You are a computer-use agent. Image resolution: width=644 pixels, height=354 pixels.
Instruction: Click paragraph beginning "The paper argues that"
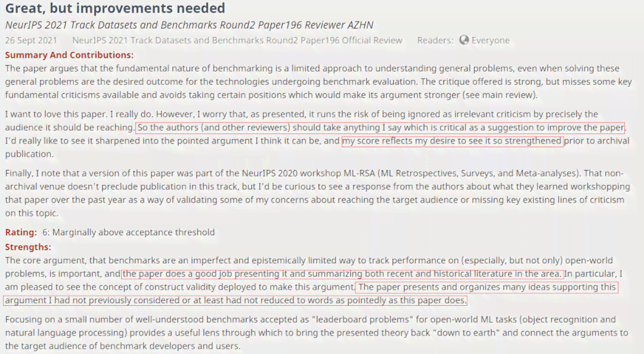point(318,82)
